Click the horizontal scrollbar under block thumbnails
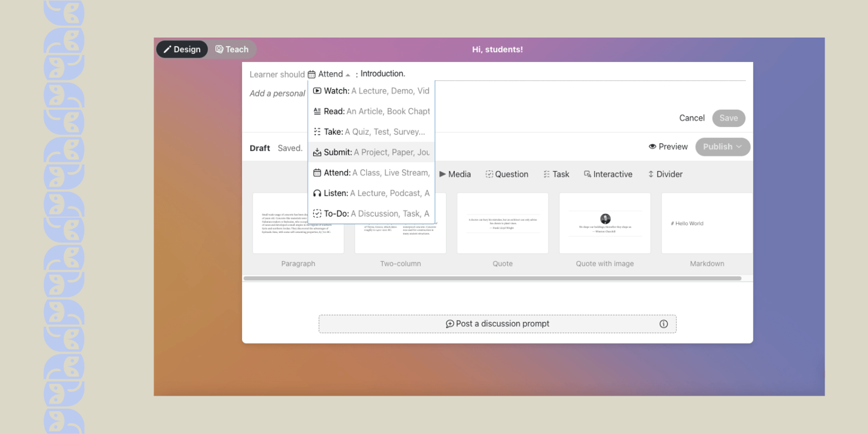 coord(492,278)
